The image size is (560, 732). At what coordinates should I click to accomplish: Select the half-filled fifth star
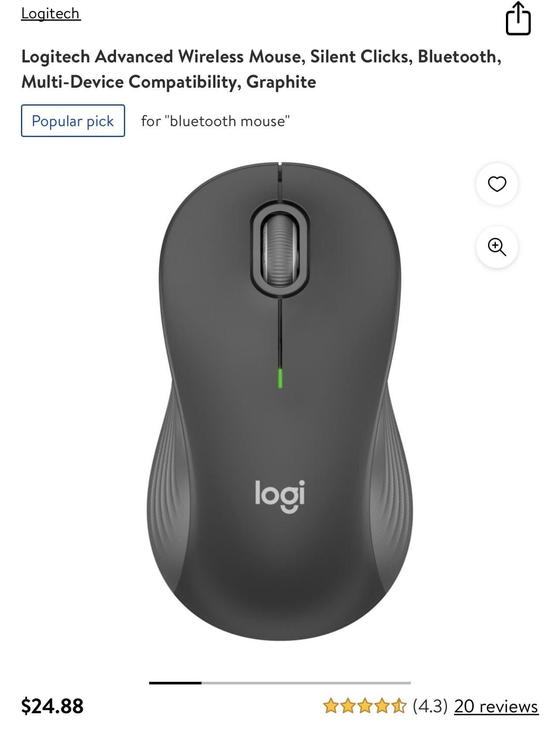(x=399, y=706)
